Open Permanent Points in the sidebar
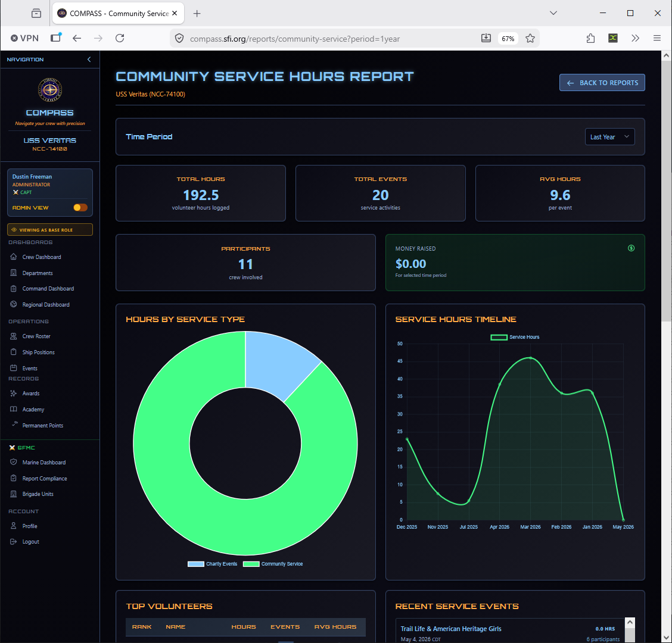Screen dimensions: 672x643 tap(42, 425)
